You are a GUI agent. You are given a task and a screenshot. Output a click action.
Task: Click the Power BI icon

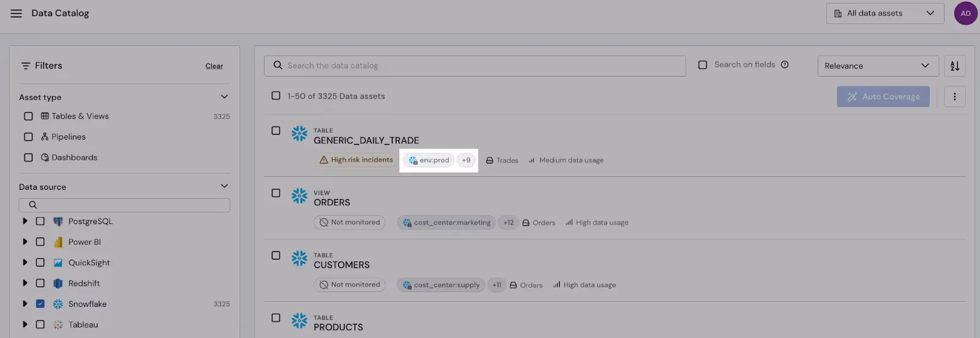(x=58, y=242)
